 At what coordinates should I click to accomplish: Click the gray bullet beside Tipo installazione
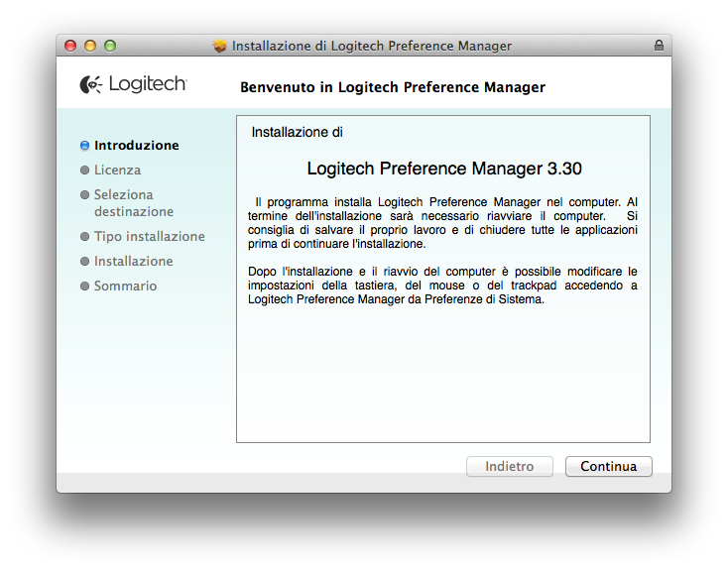pyautogui.click(x=84, y=237)
